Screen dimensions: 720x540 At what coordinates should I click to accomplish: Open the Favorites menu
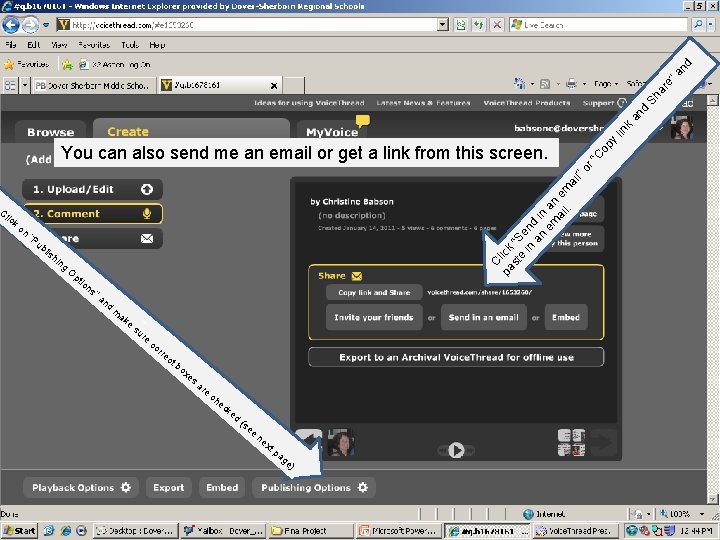click(94, 45)
